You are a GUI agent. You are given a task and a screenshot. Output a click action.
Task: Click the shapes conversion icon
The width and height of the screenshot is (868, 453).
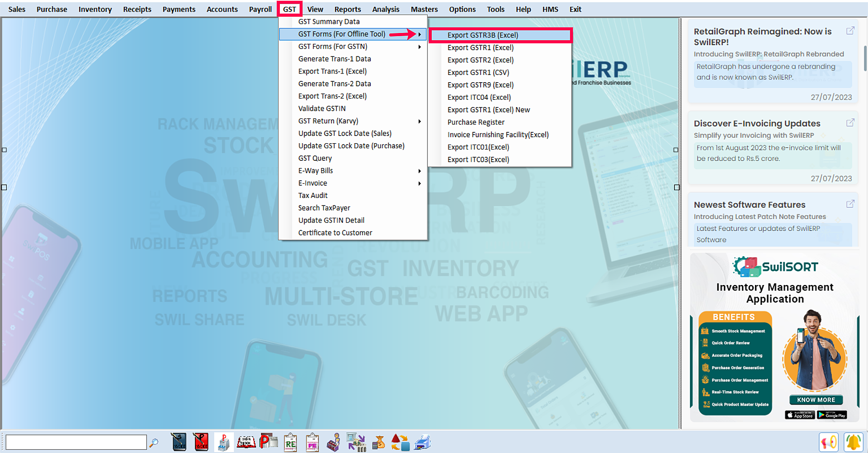[400, 442]
